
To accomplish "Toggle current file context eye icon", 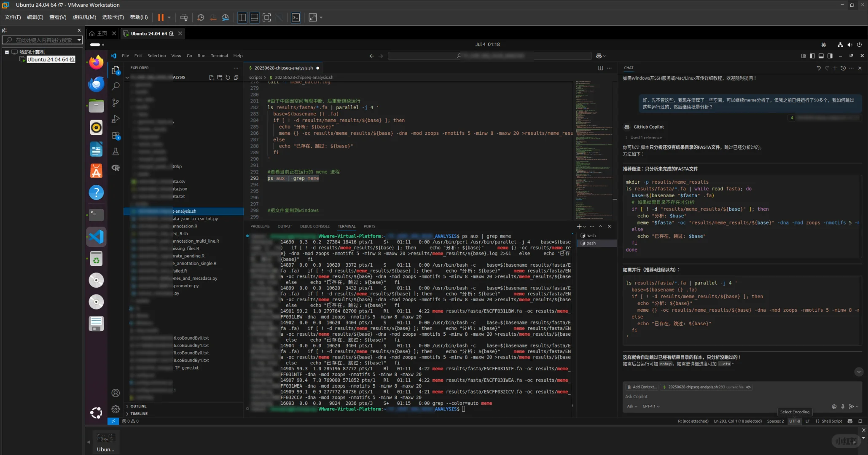I will click(x=748, y=387).
